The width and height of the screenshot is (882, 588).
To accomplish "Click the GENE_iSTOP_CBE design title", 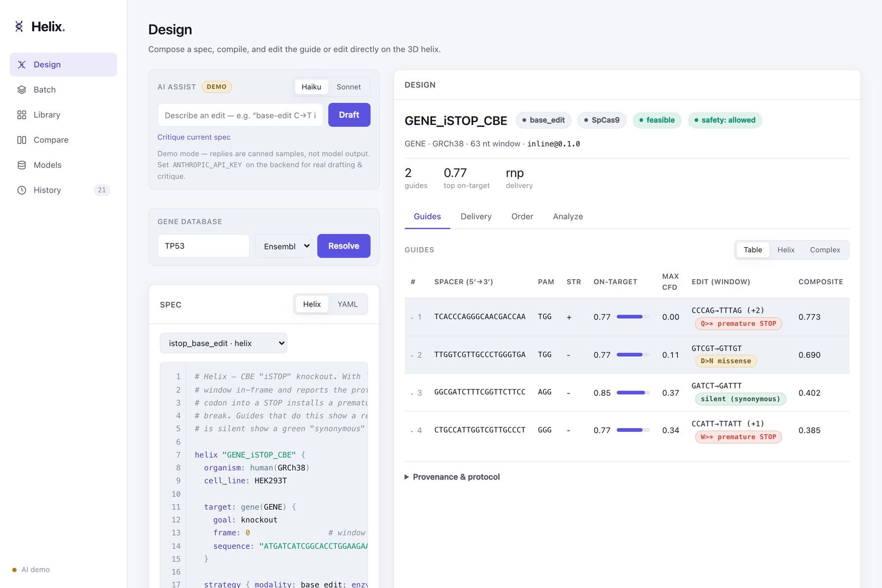I will click(x=456, y=121).
